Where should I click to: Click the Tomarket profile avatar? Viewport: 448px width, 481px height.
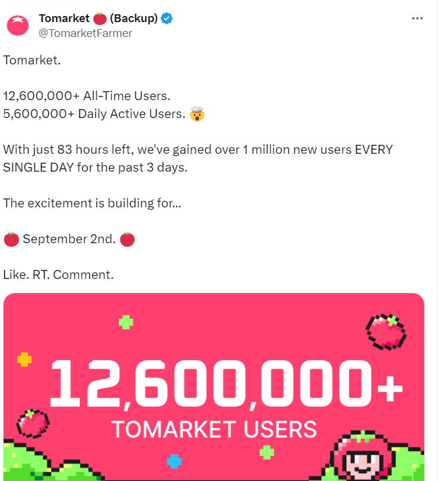18,26
